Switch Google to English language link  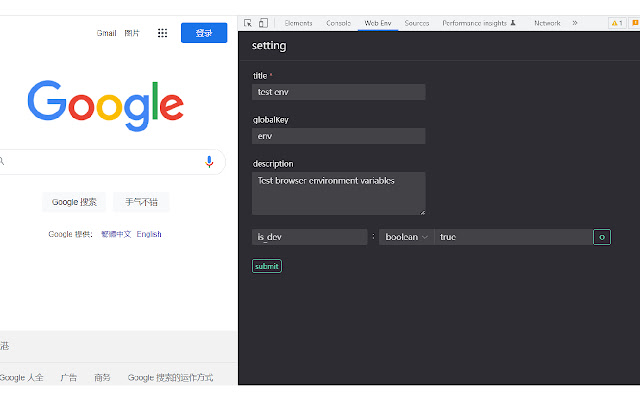(149, 234)
